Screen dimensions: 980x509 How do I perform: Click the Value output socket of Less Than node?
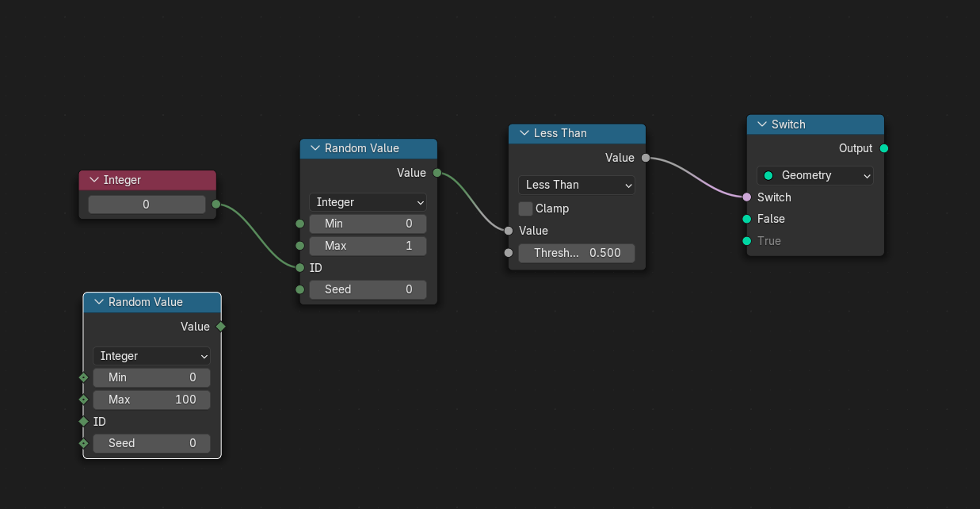646,158
